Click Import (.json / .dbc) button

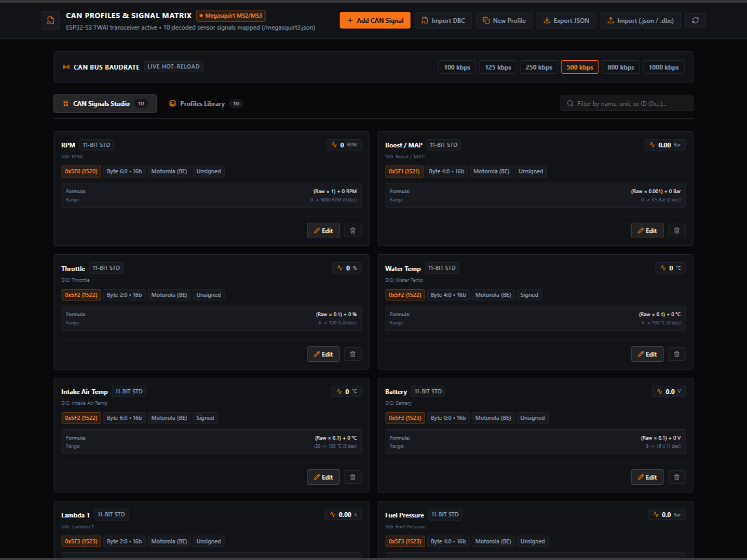pyautogui.click(x=641, y=20)
